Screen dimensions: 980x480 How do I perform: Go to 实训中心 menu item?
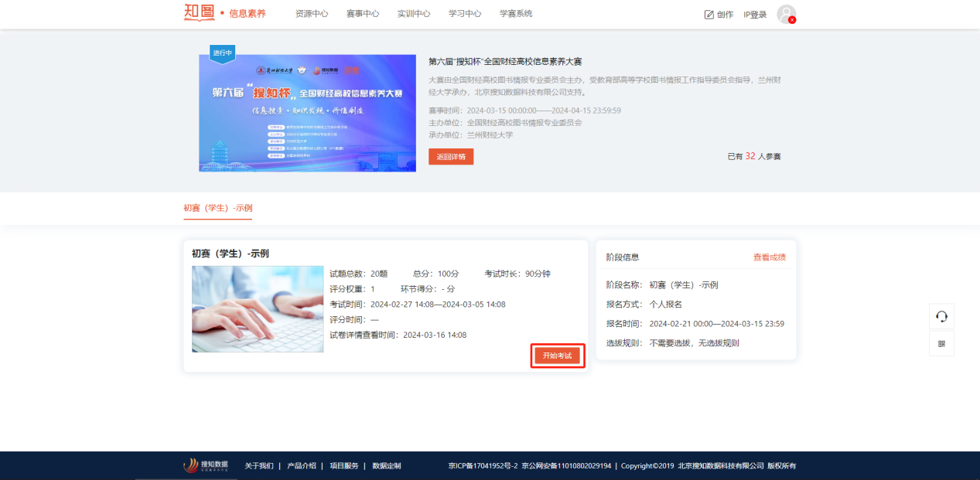click(x=414, y=14)
